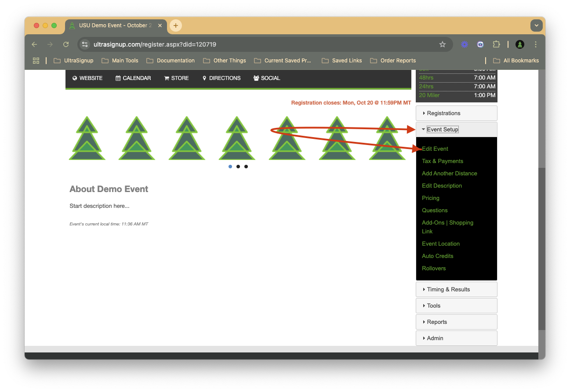Viewport: 570px width, 392px height.
Task: Click the Edit Event link
Action: (x=435, y=149)
